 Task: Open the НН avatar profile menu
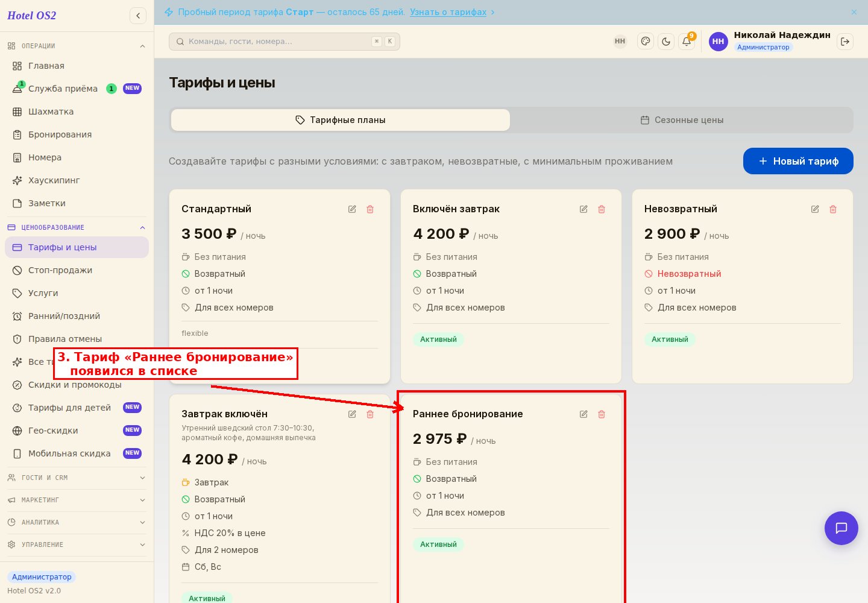(718, 42)
